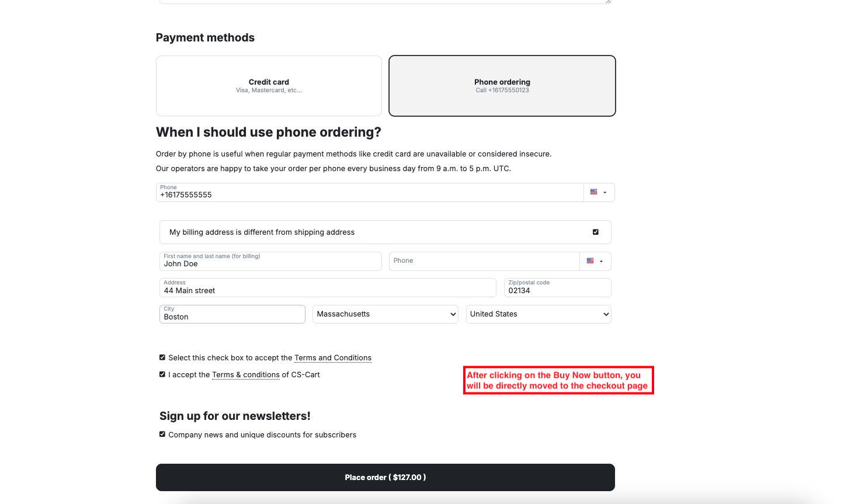Image resolution: width=851 pixels, height=504 pixels.
Task: Uncheck billing address differs from shipping checkbox
Action: (x=596, y=232)
